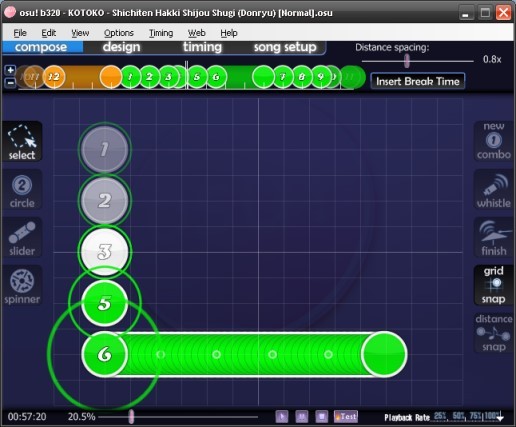Select white hit circle 3 on playfield
Screen dimensions: 516x427
(105, 252)
